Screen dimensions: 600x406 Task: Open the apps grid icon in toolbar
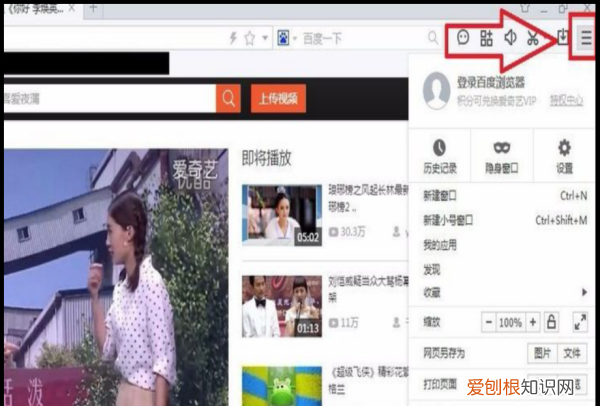(486, 38)
